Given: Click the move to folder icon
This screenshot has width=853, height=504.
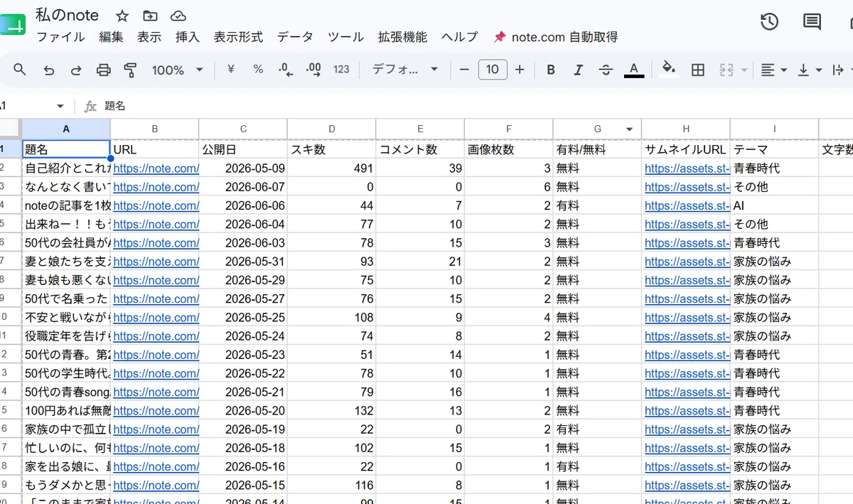Looking at the screenshot, I should pos(150,16).
